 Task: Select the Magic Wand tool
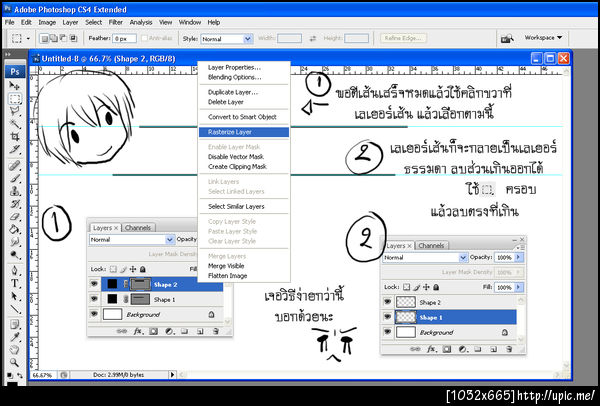[15, 124]
